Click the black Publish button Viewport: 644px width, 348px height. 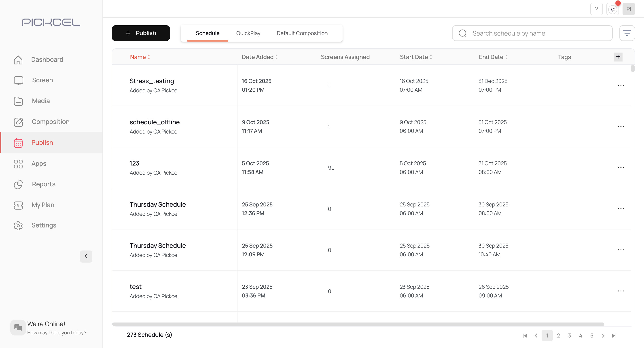pyautogui.click(x=141, y=33)
